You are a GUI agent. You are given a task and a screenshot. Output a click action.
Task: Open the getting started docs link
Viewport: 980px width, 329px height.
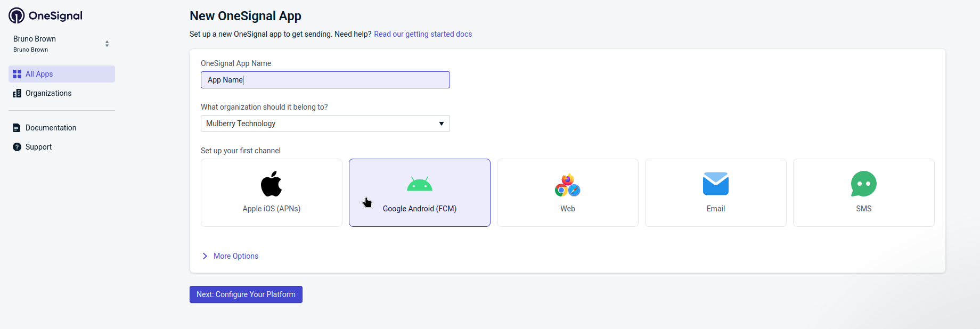click(x=423, y=34)
